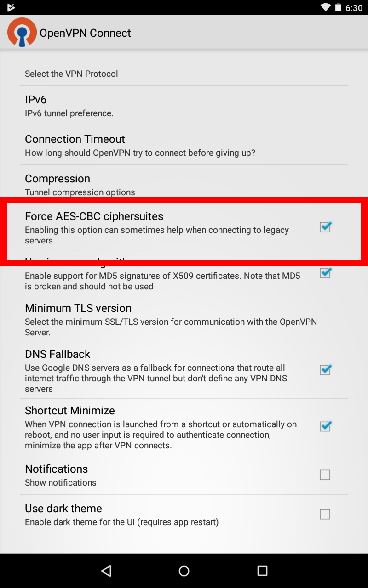Uncheck Force AES-CBC ciphersuites checkbox
Image resolution: width=368 pixels, height=588 pixels.
click(x=326, y=227)
